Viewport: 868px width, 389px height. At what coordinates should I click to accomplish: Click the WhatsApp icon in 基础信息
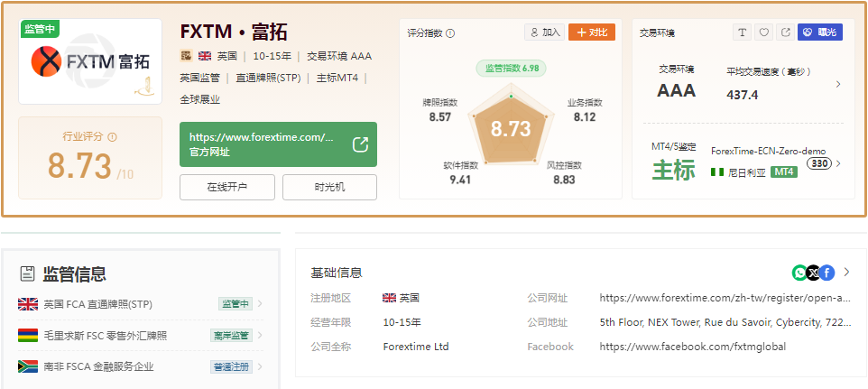tap(800, 273)
